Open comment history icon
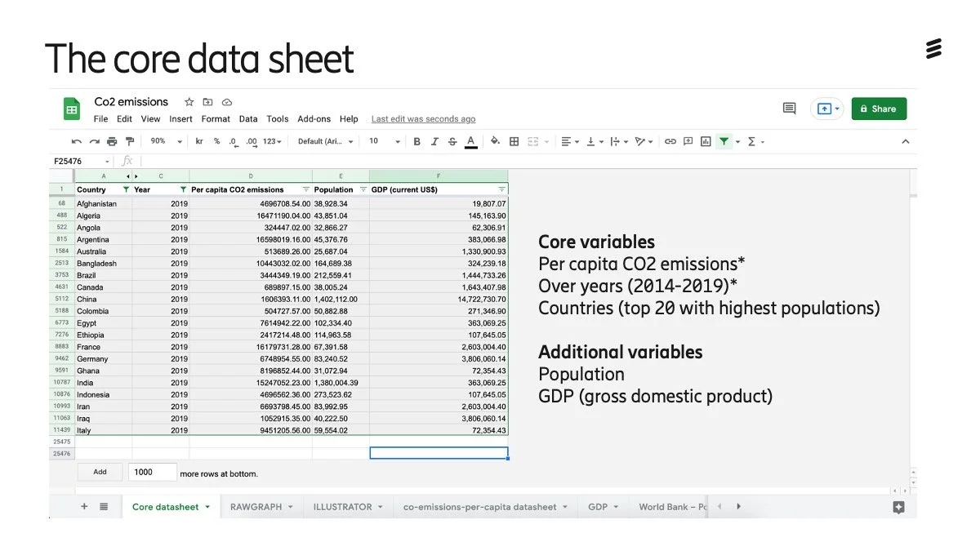The height and width of the screenshot is (551, 980). tap(789, 109)
